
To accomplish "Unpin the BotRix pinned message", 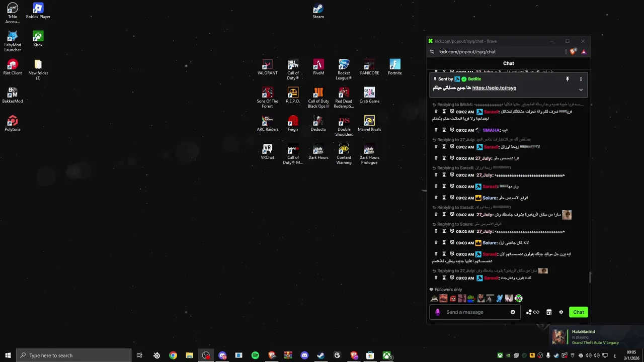I will pyautogui.click(x=567, y=79).
